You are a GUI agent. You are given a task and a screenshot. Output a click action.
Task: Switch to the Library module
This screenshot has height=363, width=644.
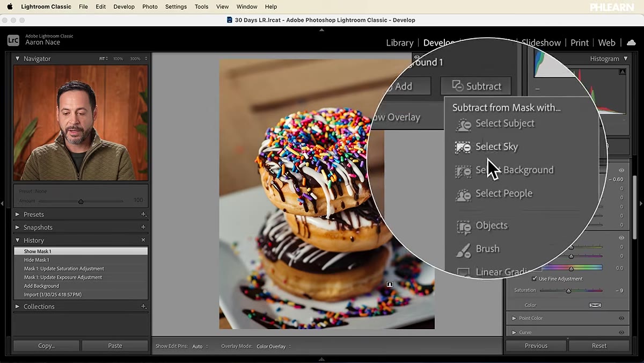(x=400, y=42)
